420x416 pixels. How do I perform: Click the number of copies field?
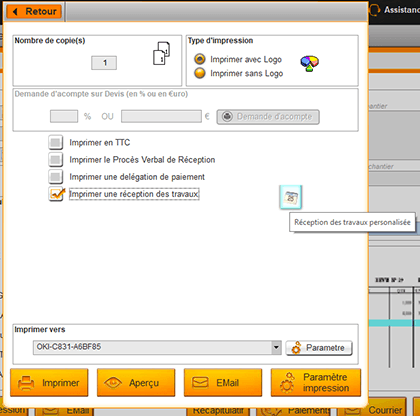[x=104, y=63]
